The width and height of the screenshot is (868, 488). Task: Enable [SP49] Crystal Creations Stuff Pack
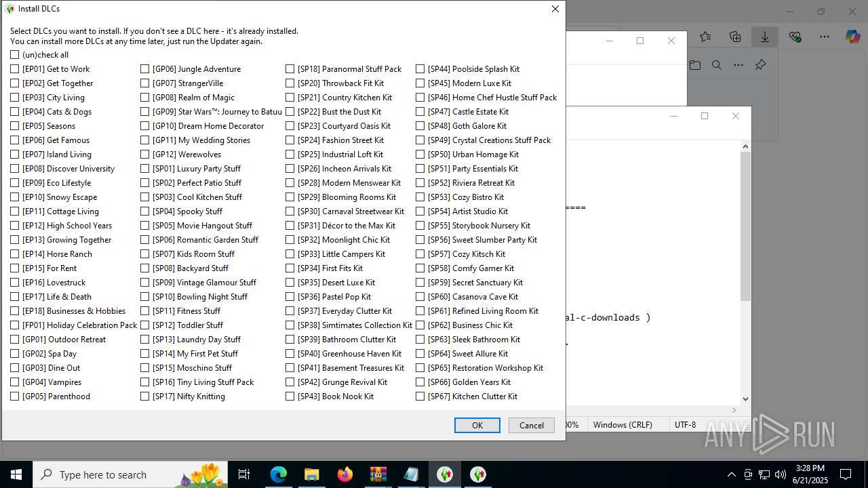(x=420, y=140)
